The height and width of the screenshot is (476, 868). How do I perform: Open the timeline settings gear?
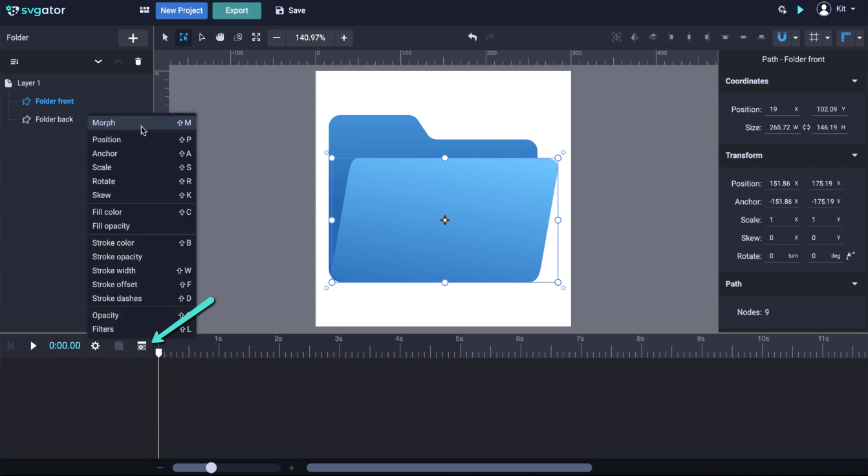[95, 346]
